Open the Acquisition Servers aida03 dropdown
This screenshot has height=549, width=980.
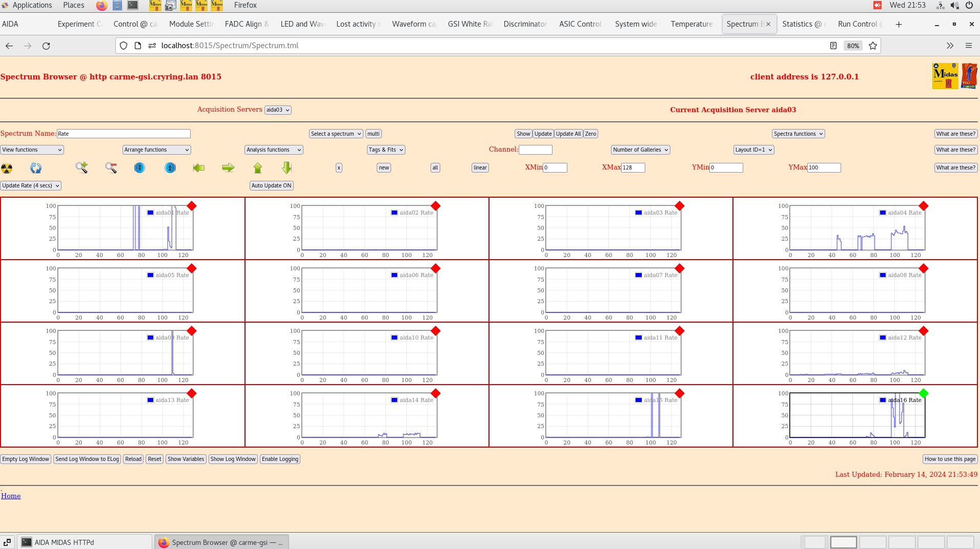pyautogui.click(x=278, y=110)
